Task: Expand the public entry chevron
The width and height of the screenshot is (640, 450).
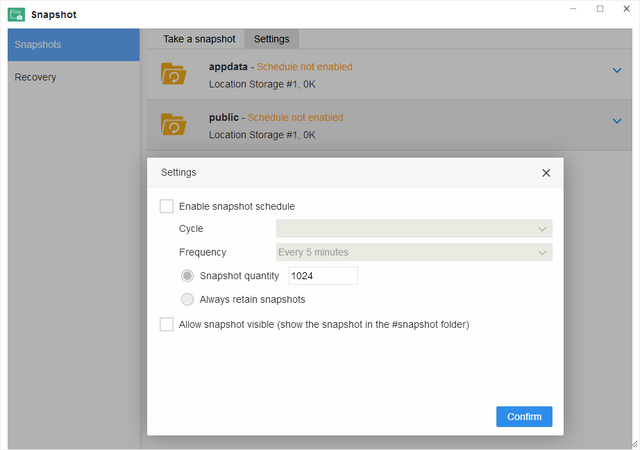Action: (x=617, y=121)
